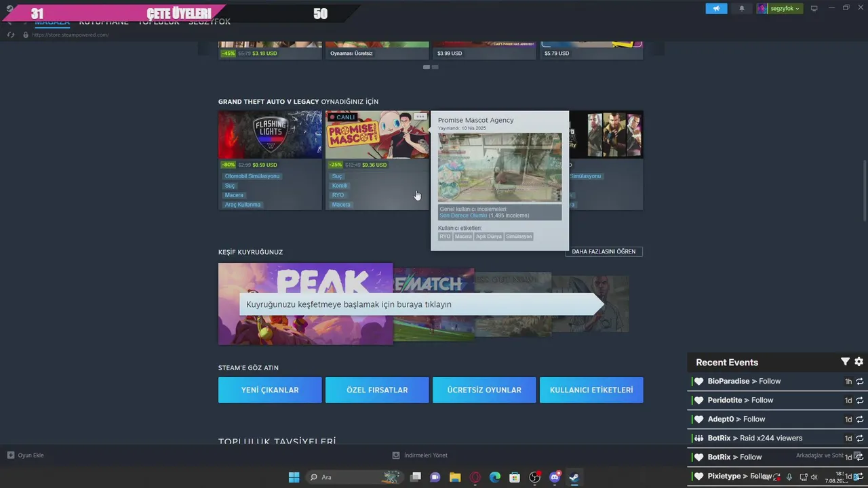Open the Promise Mascot Agency capsule image
Image resolution: width=868 pixels, height=488 pixels.
tap(377, 135)
